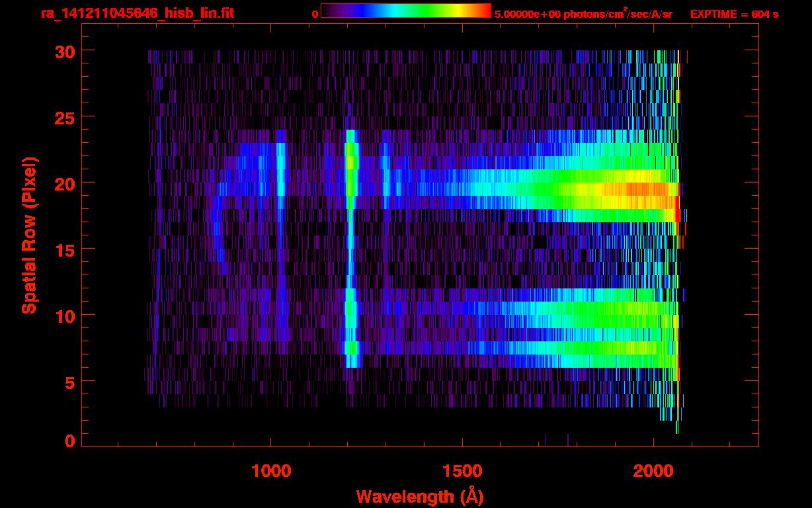Click the y-axis tick label 20

64,183
